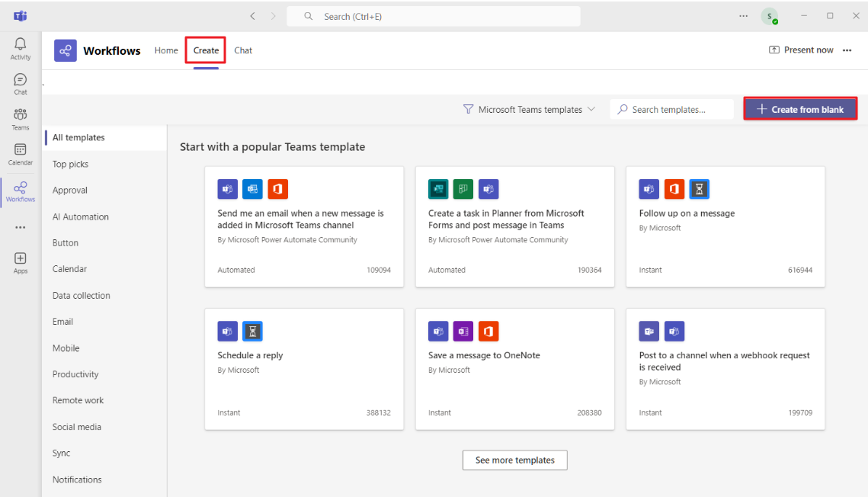Screen dimensions: 868x497
Task: Click See more templates button
Action: pyautogui.click(x=514, y=460)
